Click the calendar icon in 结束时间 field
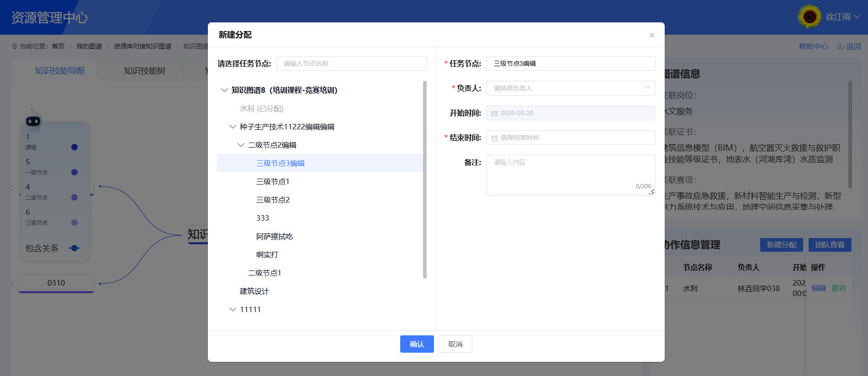 pyautogui.click(x=494, y=138)
